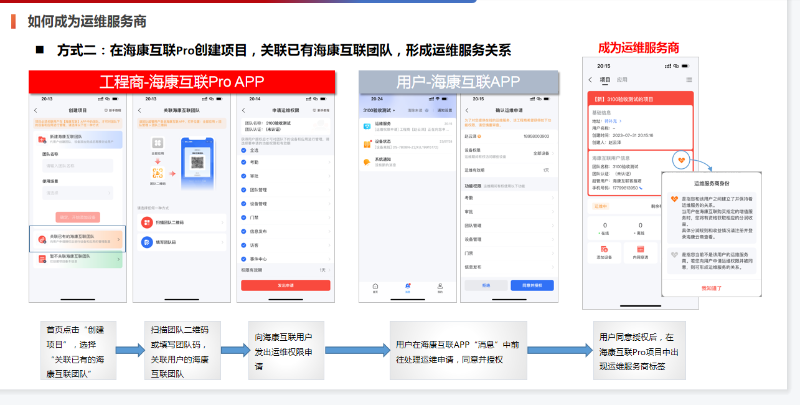Toggle the 设备管理 permission checkbox
Screen dimensions: 800x405
click(x=244, y=204)
